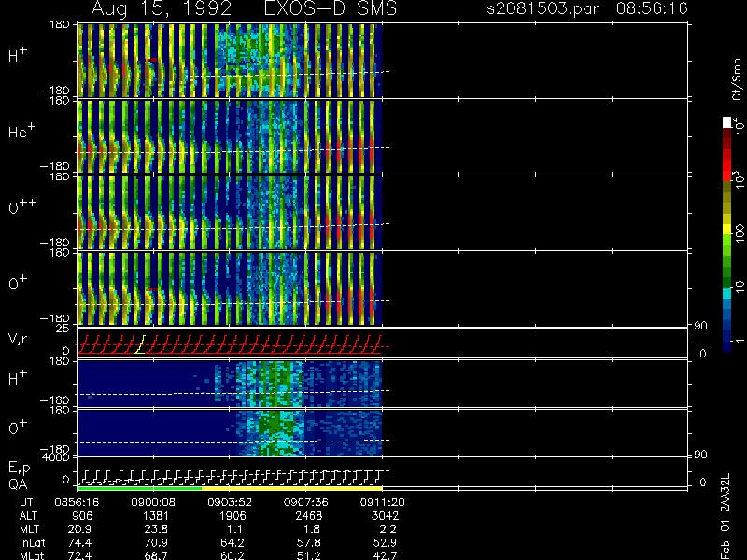The height and width of the screenshot is (560, 747).
Task: Pick the yellow segment near the '100' label
Action: pyautogui.click(x=727, y=230)
